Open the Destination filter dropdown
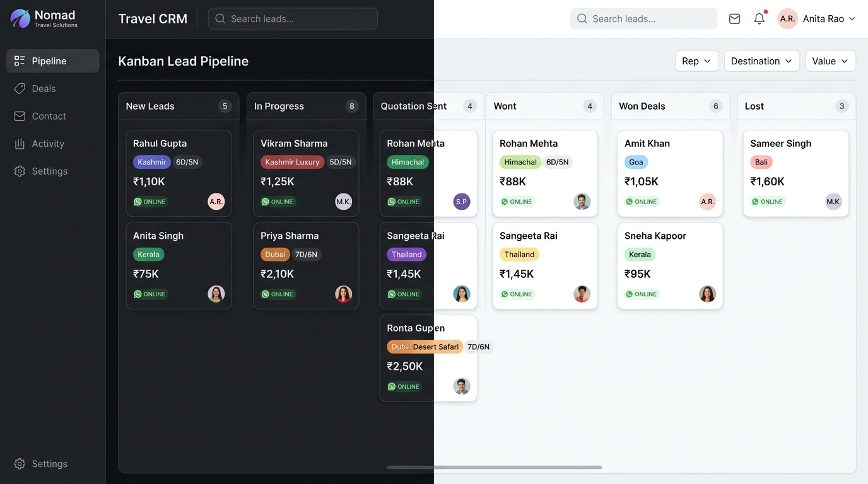The width and height of the screenshot is (868, 484). click(x=762, y=61)
